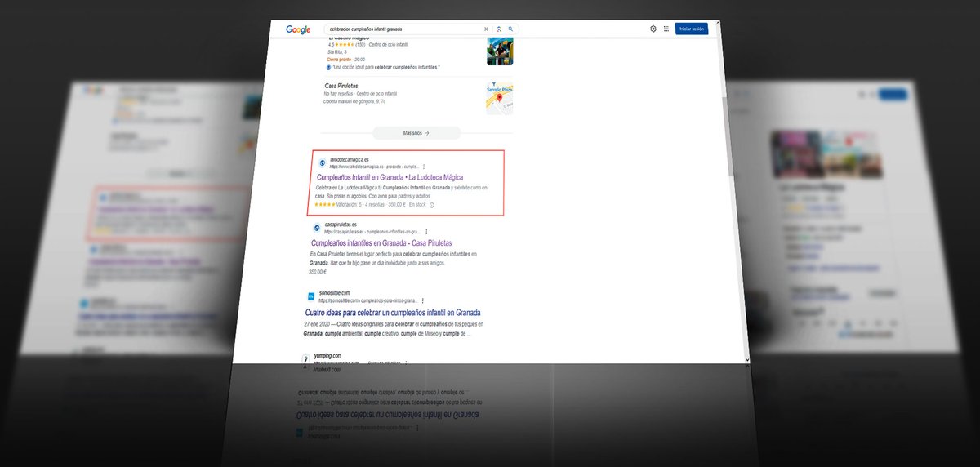This screenshot has height=467, width=980.
Task: Click the Cierra pronto · 20:00 text
Action: click(346, 60)
